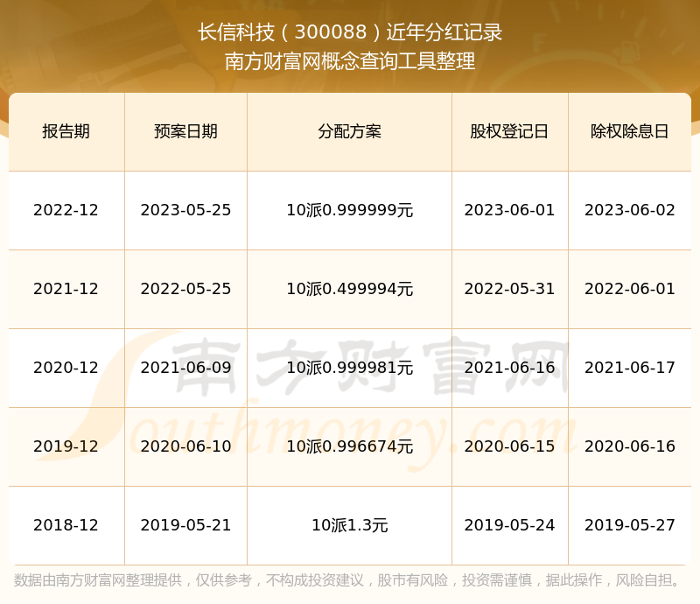This screenshot has width=700, height=604.
Task: Click report period cell 2021-12
Action: tap(66, 289)
